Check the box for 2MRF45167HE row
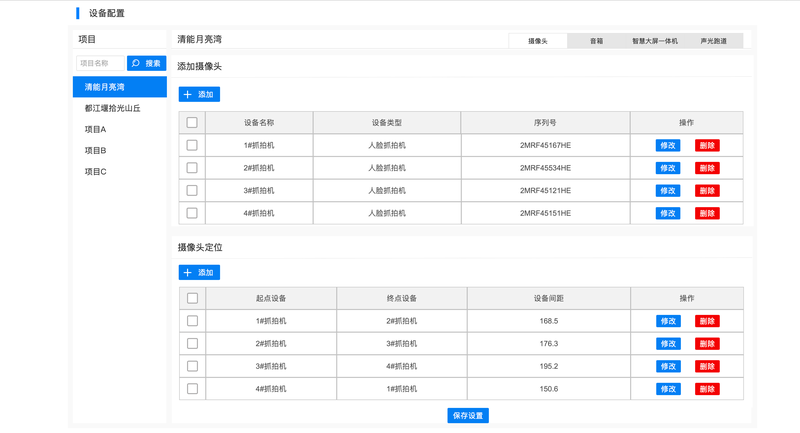The image size is (800, 433). pos(192,145)
